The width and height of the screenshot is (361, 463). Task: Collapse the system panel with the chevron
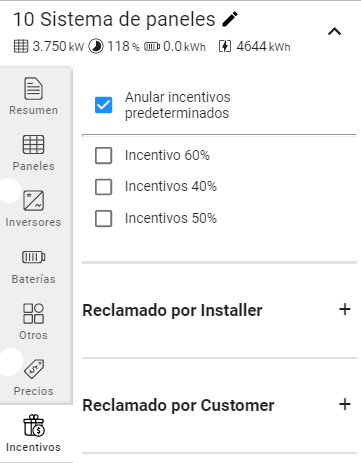(x=335, y=31)
